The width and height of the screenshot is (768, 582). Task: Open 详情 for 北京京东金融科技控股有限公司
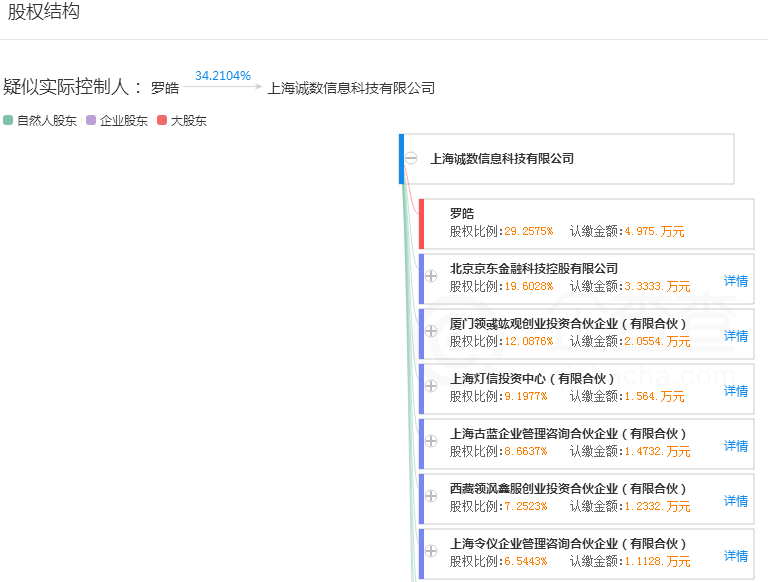point(736,281)
